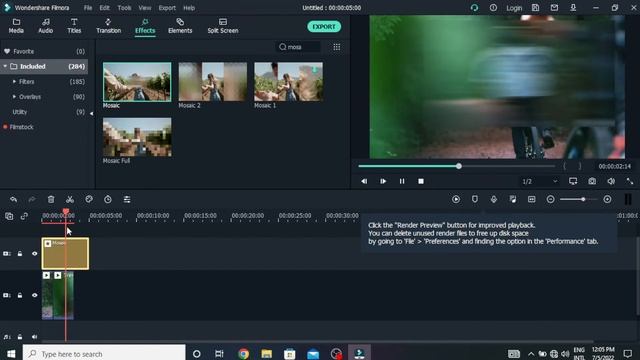Open the Transition tab
This screenshot has height=360, width=640.
click(108, 26)
